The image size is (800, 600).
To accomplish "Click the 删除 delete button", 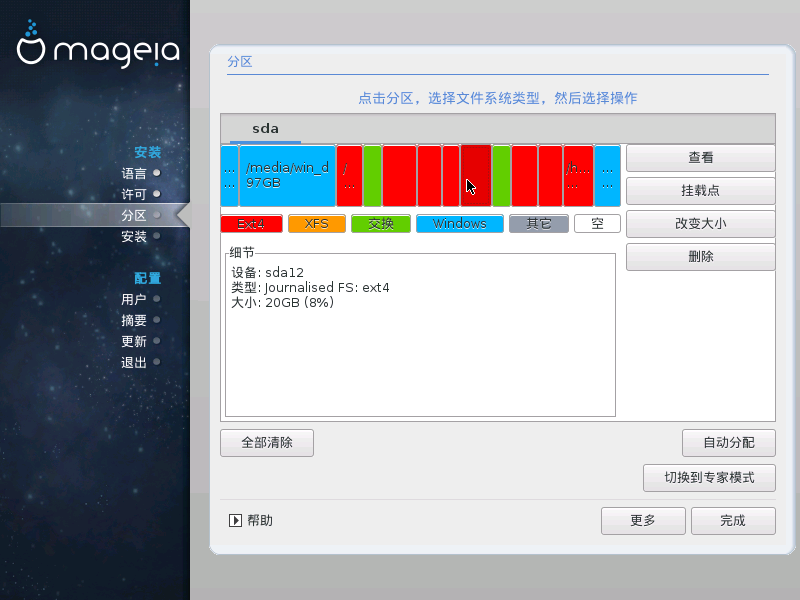I will [701, 257].
